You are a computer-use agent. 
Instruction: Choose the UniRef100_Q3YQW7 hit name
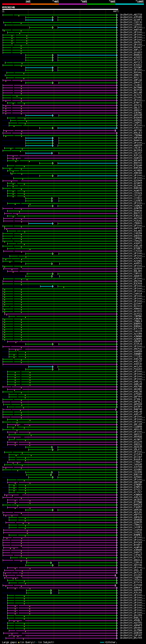(x=131, y=67)
